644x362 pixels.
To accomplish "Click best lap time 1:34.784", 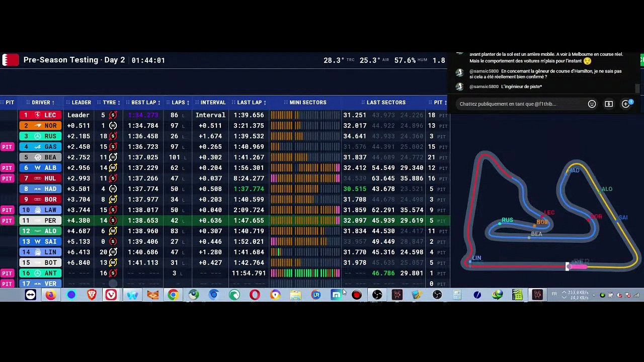I will coord(143,126).
